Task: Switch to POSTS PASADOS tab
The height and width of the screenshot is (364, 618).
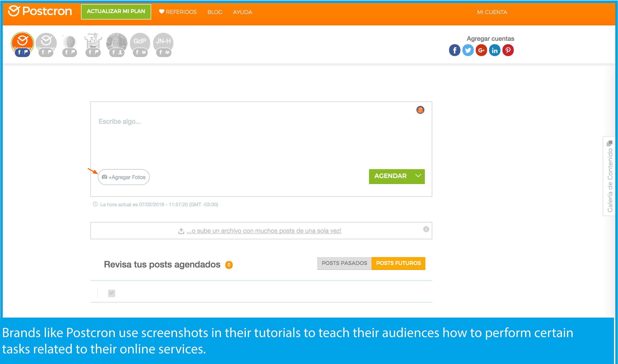Action: (344, 263)
